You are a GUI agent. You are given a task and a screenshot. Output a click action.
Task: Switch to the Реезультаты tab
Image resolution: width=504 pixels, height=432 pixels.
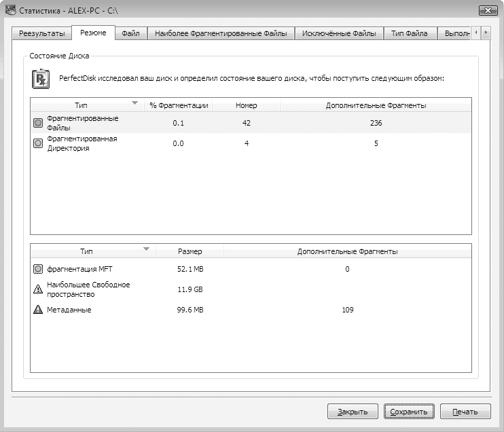[42, 34]
